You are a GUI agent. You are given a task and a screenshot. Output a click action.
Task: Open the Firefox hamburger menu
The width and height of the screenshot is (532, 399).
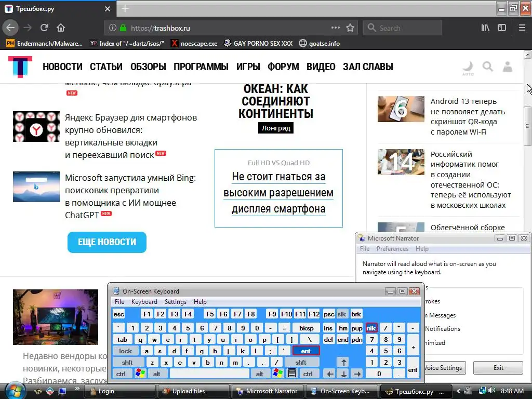(x=522, y=28)
